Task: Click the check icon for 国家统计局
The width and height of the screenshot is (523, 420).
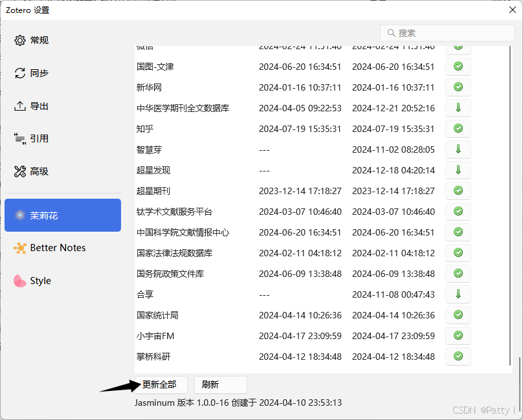Action: (458, 315)
